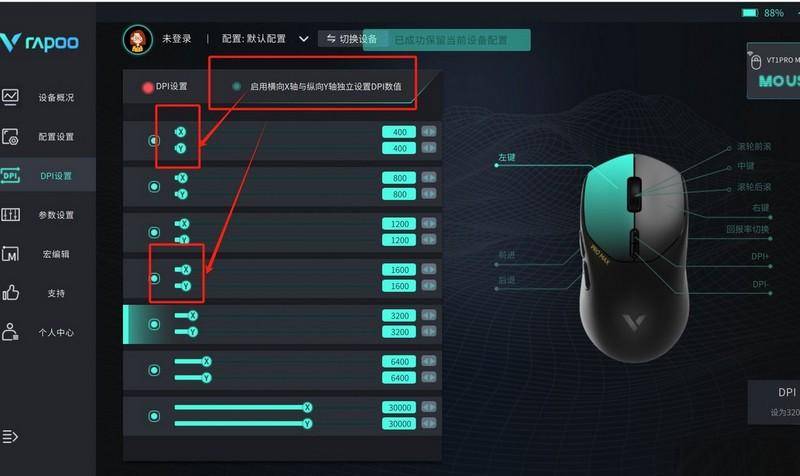Click the stepper arrows beside 800 X value
Viewport: 800px width, 476px height.
[x=429, y=178]
